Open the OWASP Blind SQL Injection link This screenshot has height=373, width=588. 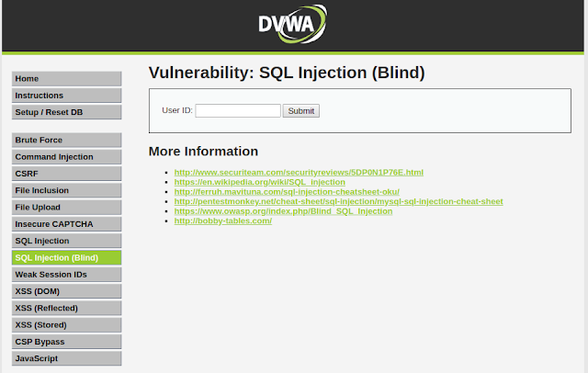tap(283, 211)
